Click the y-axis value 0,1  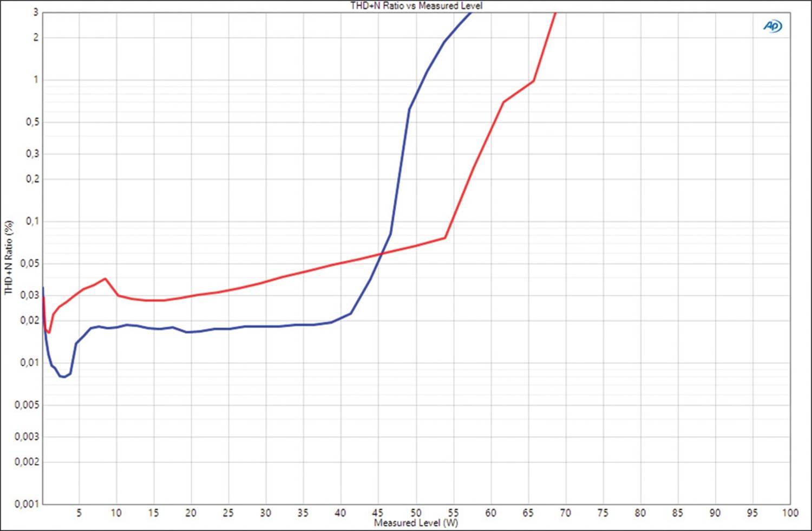[32, 221]
